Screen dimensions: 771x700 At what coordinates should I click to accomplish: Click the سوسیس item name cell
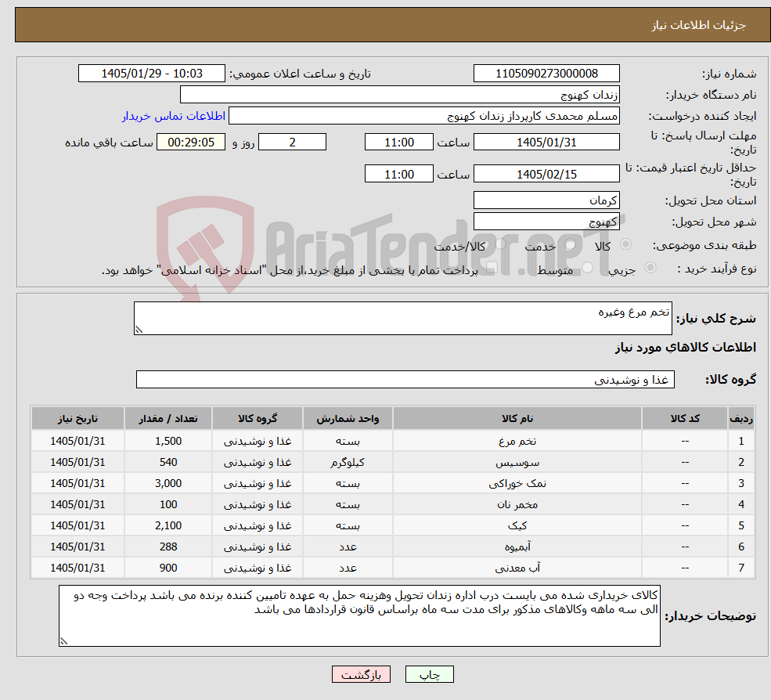tap(517, 463)
